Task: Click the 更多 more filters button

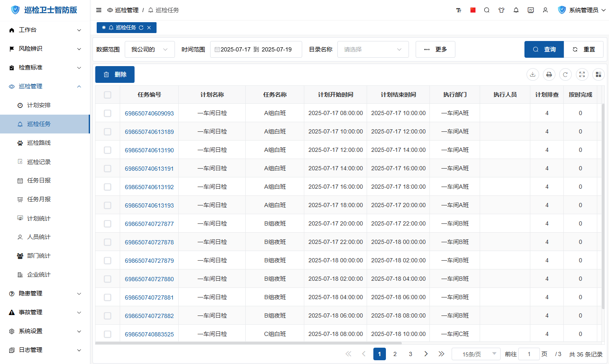Action: pyautogui.click(x=435, y=49)
